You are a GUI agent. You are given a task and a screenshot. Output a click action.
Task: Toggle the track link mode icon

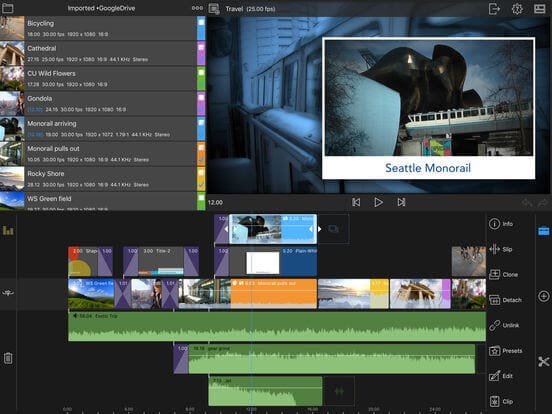tap(8, 293)
